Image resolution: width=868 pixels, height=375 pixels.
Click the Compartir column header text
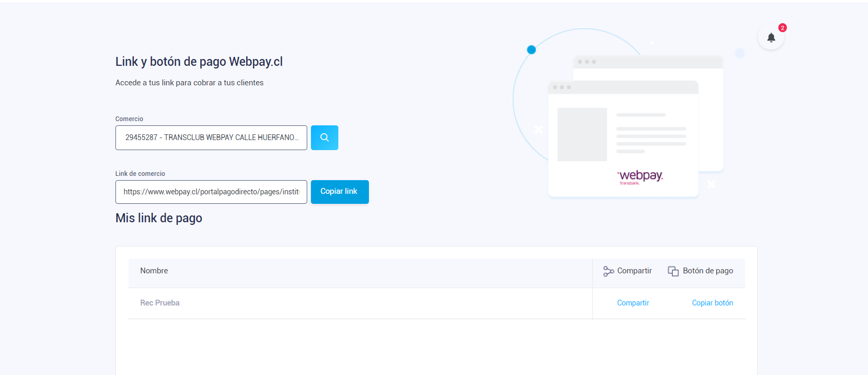click(635, 271)
